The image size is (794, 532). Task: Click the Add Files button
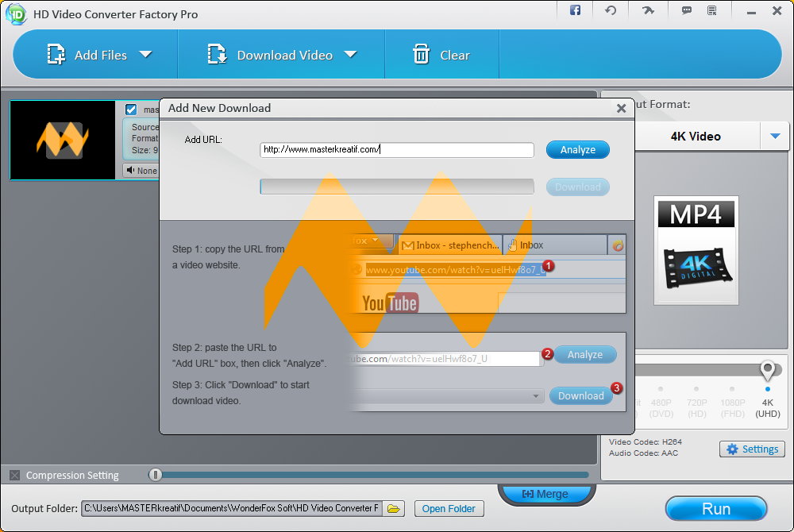87,55
